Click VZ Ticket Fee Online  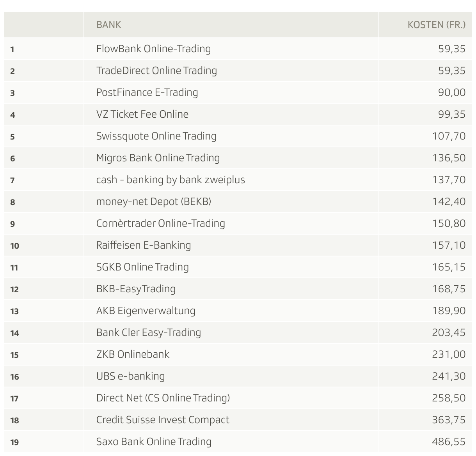(142, 114)
